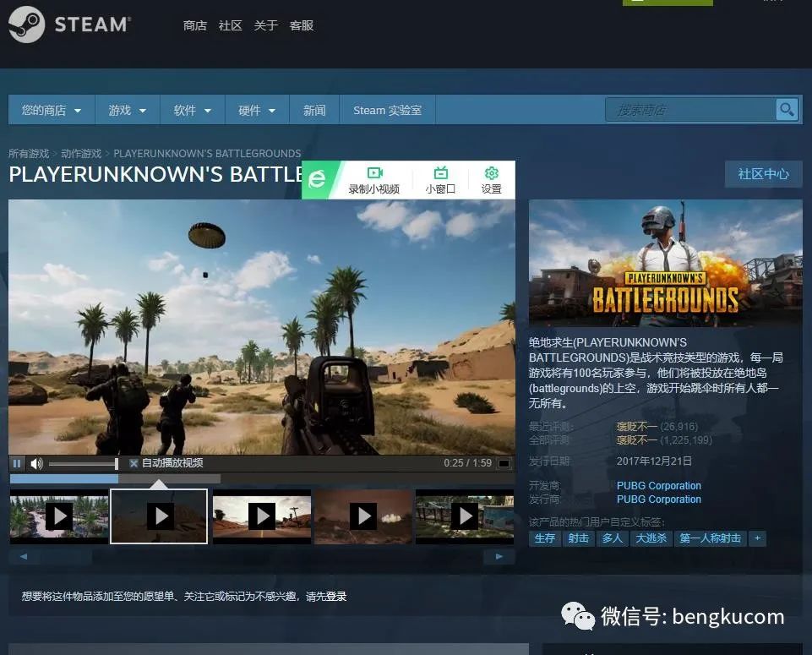
Task: Expand 软件 dropdown menu
Action: 192,110
